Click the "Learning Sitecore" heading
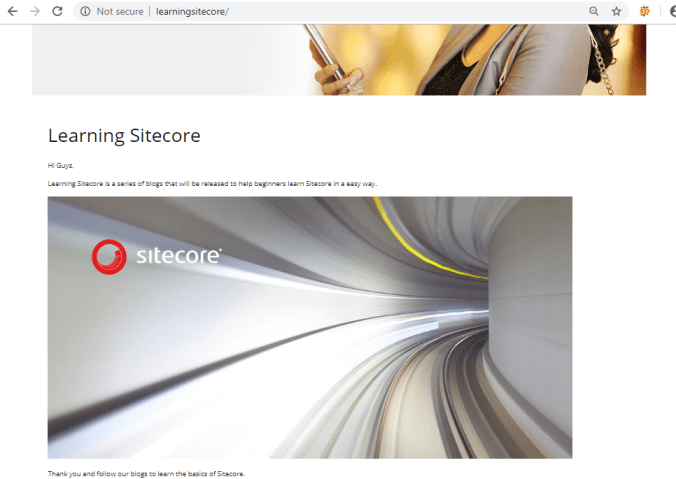Image resolution: width=676 pixels, height=479 pixels. (x=124, y=136)
